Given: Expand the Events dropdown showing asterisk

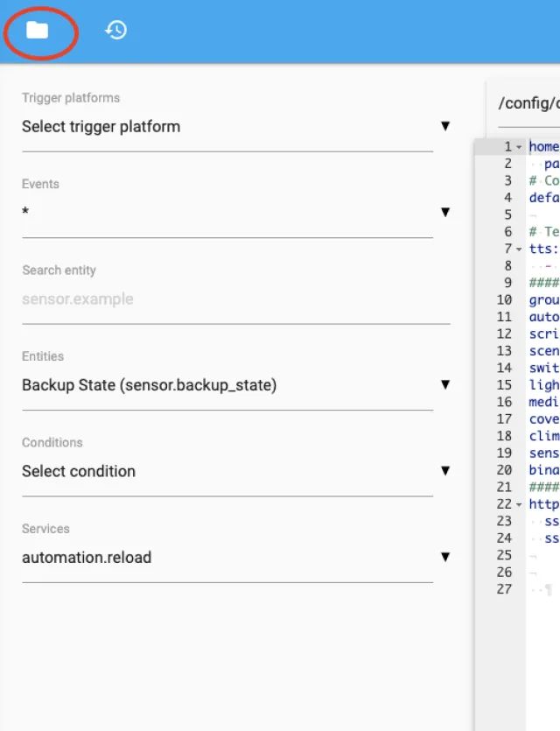Looking at the screenshot, I should [x=227, y=213].
